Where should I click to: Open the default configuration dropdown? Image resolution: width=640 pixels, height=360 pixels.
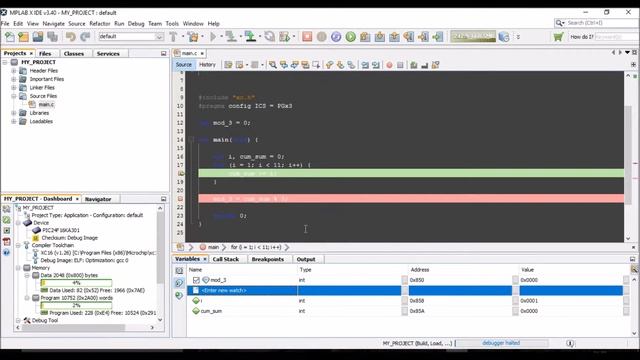(x=159, y=37)
